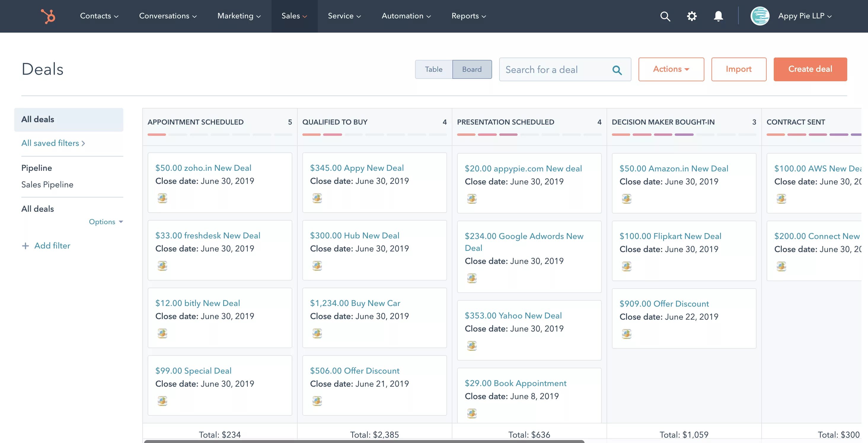This screenshot has width=868, height=443.
Task: Click the Appy Pie LLP account avatar
Action: pos(760,16)
